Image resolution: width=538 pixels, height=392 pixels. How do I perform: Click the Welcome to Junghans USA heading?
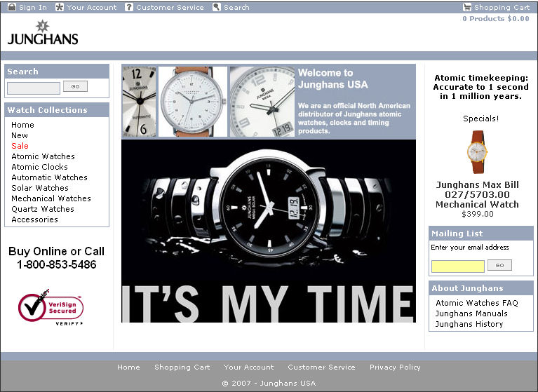tap(332, 79)
